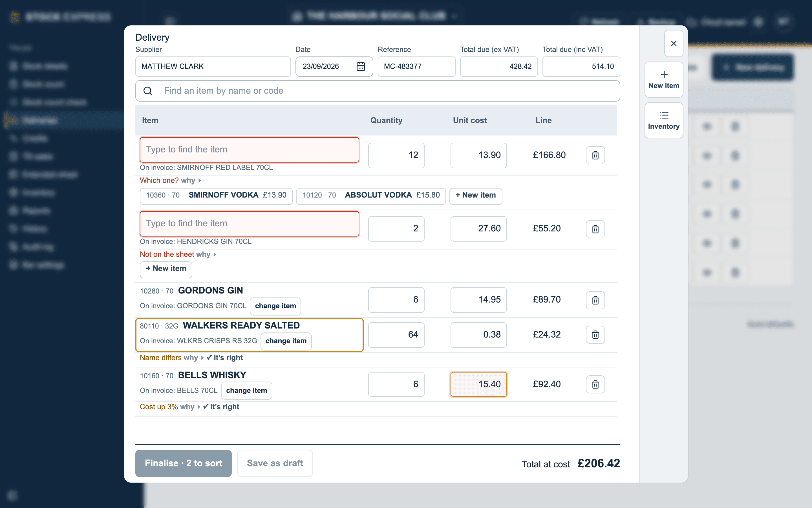812x508 pixels.
Task: Open the Inventory side panel button
Action: tap(664, 120)
